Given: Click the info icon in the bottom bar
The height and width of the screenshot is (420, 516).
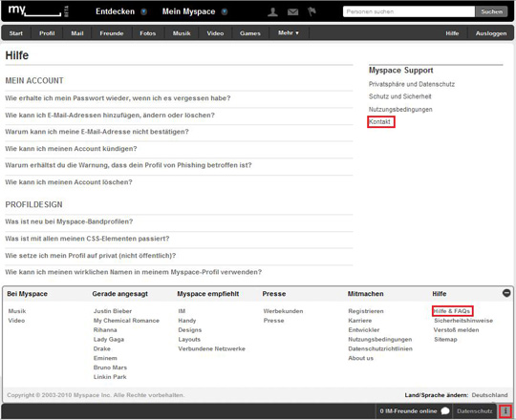Looking at the screenshot, I should (505, 410).
